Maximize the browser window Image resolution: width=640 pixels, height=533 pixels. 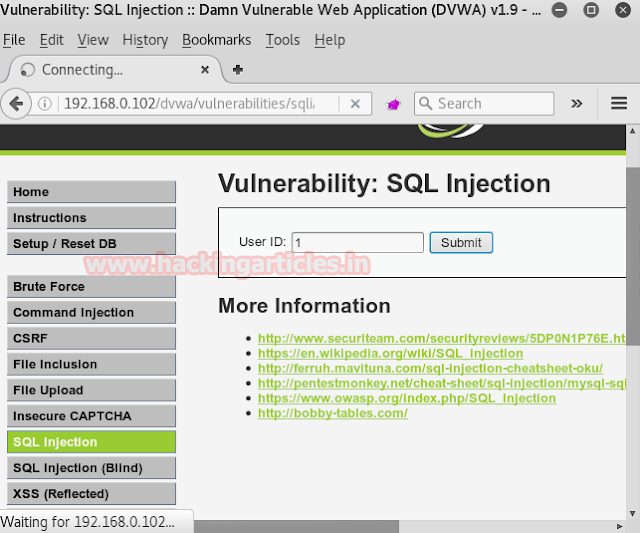point(591,10)
